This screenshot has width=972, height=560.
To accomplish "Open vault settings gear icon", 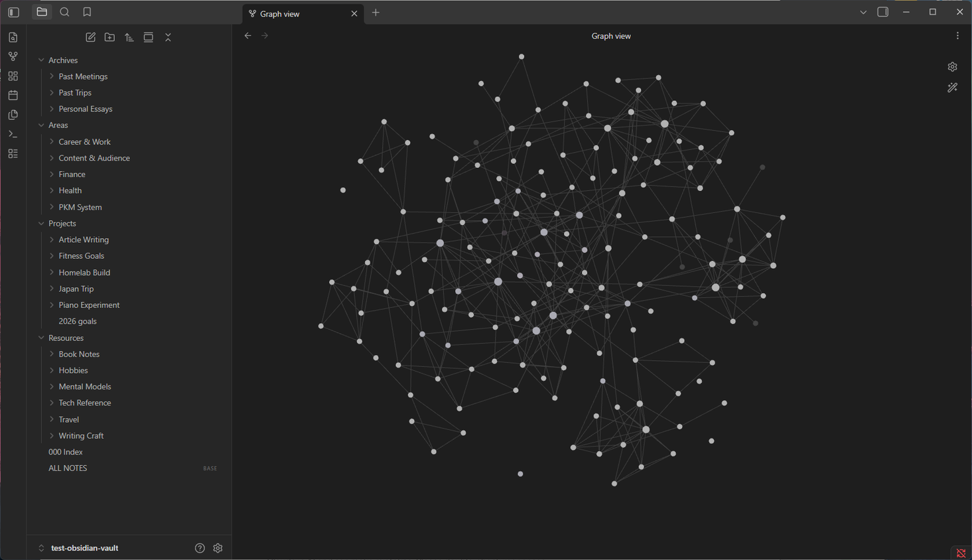I will click(218, 548).
